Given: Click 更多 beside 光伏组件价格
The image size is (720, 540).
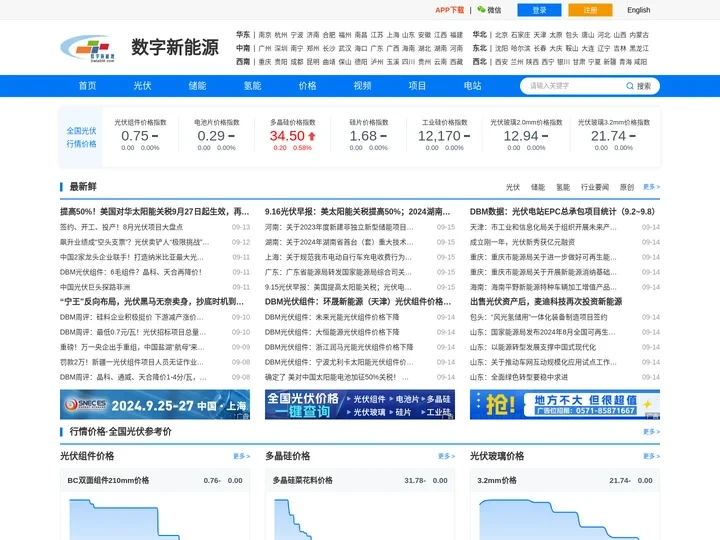Looking at the screenshot, I should 241,456.
